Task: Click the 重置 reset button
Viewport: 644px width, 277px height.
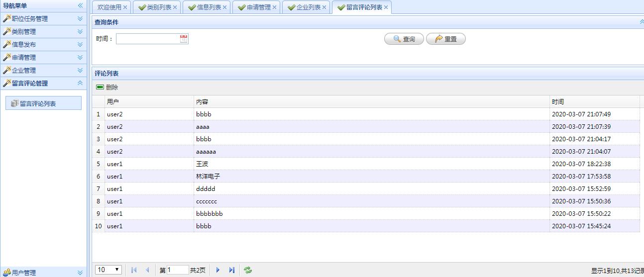Action: click(446, 39)
